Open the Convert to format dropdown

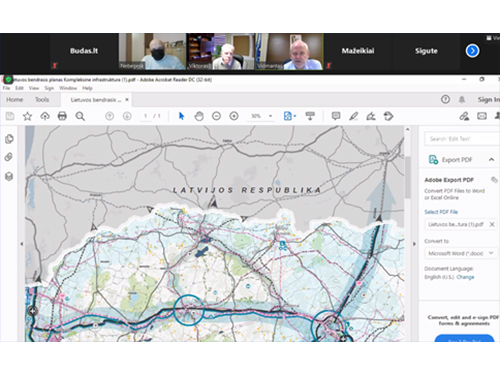click(460, 253)
